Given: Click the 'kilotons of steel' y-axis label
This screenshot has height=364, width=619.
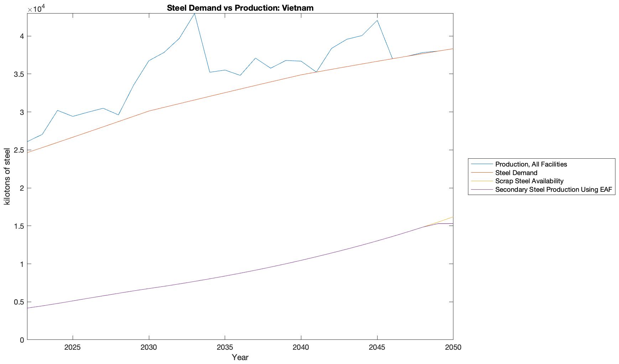Looking at the screenshot, I should tap(7, 176).
